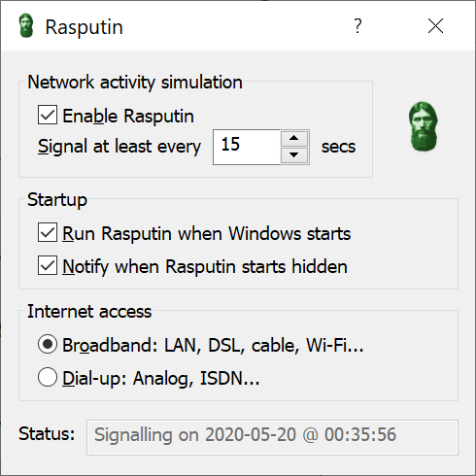
Task: Toggle Run Rasputin when Windows starts
Action: pyautogui.click(x=48, y=232)
